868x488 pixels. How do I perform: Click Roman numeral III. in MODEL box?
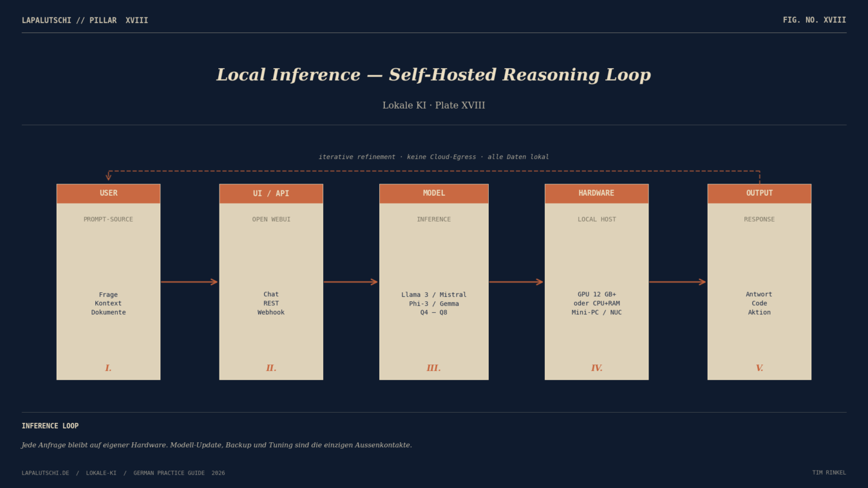[x=434, y=368]
